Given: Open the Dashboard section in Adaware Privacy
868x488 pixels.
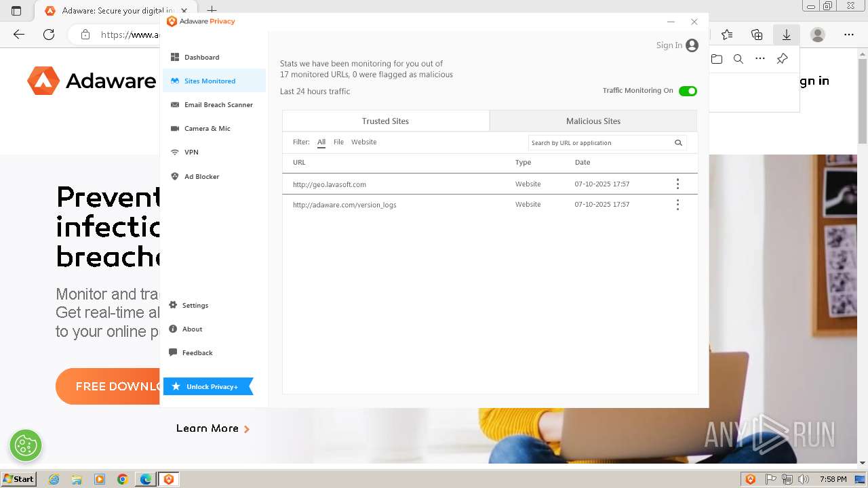Looking at the screenshot, I should tap(214, 57).
